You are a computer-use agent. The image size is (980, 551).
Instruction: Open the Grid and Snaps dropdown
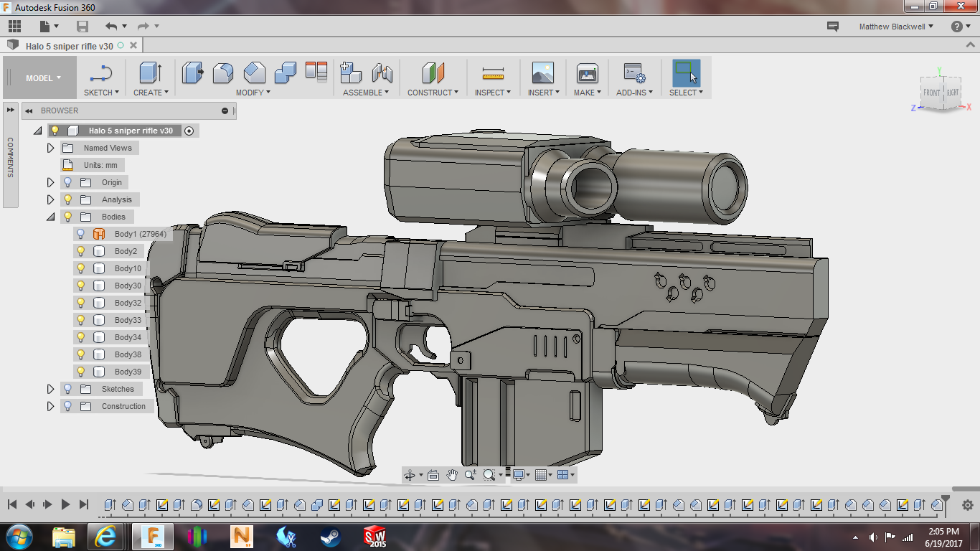tap(544, 475)
